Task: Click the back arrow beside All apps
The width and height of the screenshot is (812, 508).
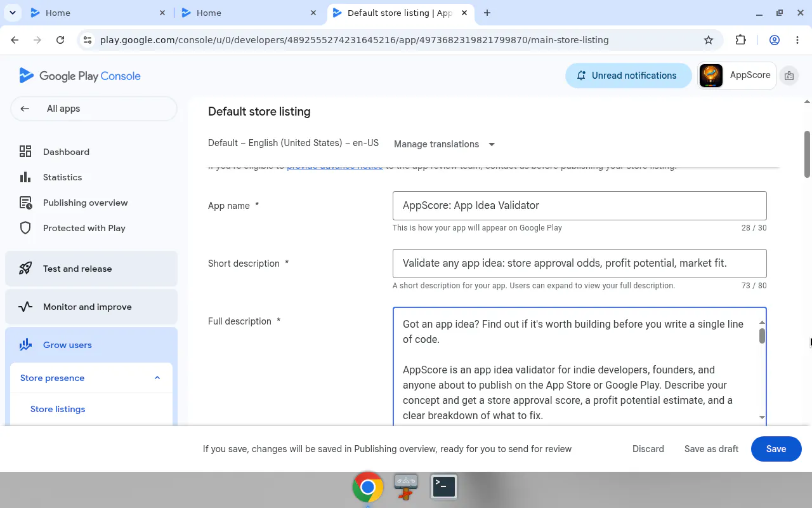Action: point(25,109)
